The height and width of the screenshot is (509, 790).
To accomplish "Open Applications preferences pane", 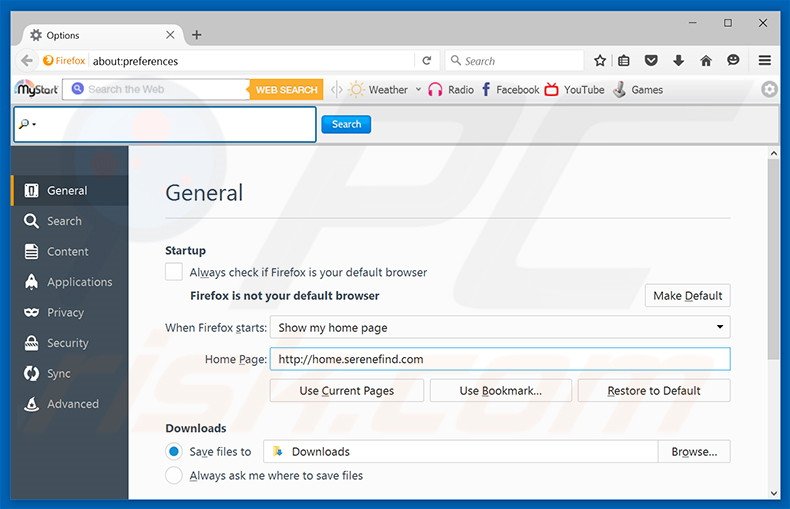I will point(70,282).
